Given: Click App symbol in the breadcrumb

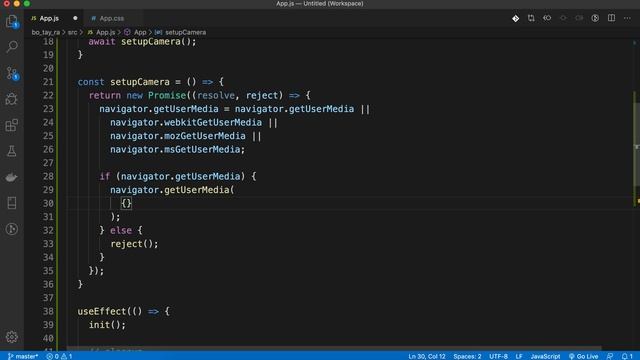Looking at the screenshot, I should coord(140,32).
